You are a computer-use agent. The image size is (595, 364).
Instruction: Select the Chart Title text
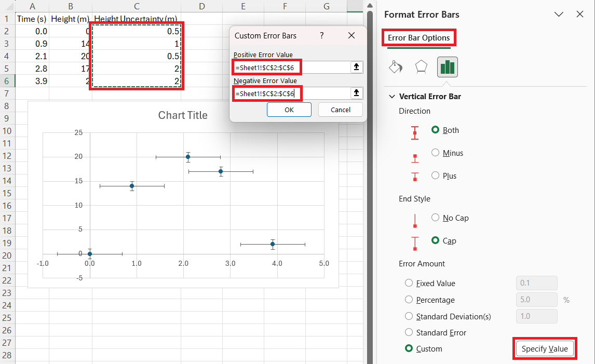[x=183, y=115]
